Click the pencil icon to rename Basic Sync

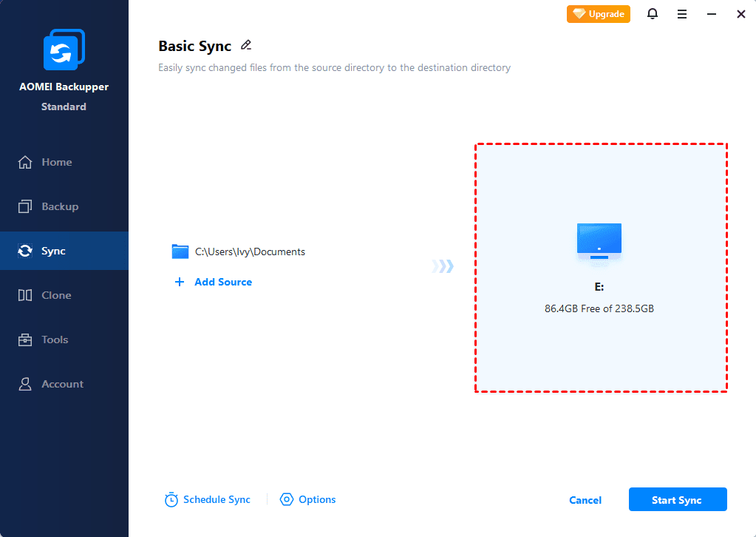click(x=246, y=45)
